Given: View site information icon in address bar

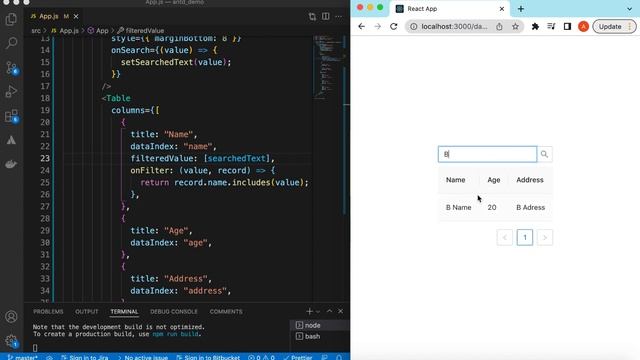Looking at the screenshot, I should click(413, 27).
